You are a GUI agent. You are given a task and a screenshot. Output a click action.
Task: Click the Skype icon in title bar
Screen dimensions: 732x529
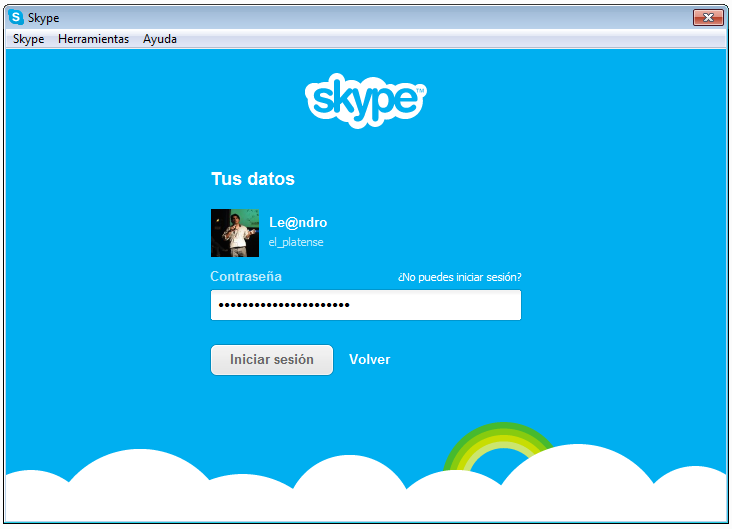click(x=16, y=17)
